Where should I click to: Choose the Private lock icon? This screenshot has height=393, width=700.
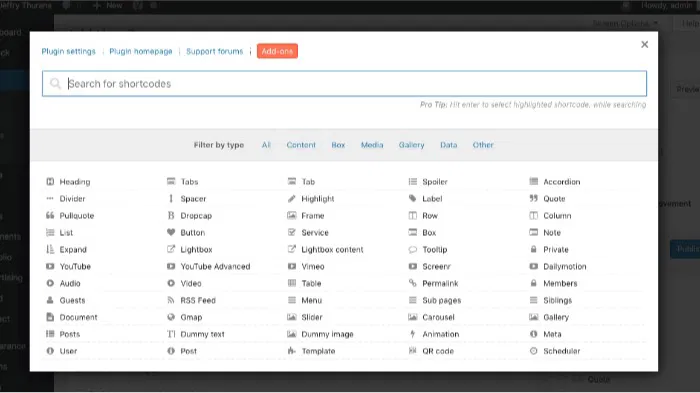533,249
